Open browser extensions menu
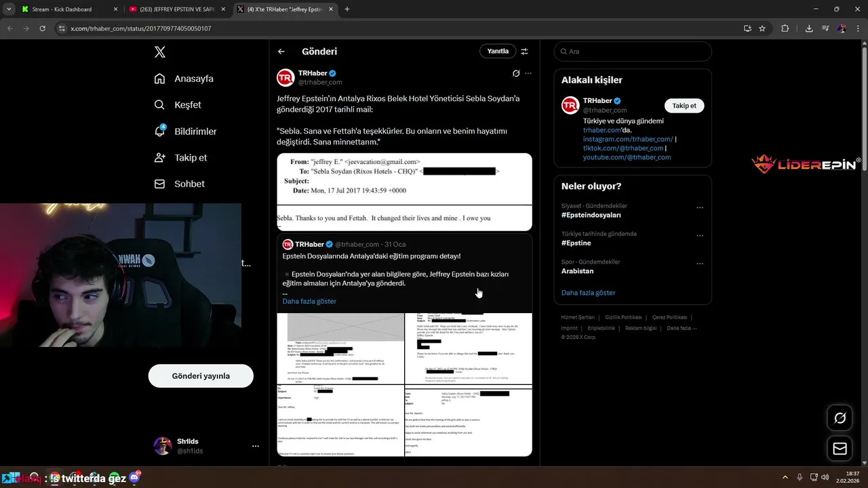The width and height of the screenshot is (868, 488). pos(785,28)
